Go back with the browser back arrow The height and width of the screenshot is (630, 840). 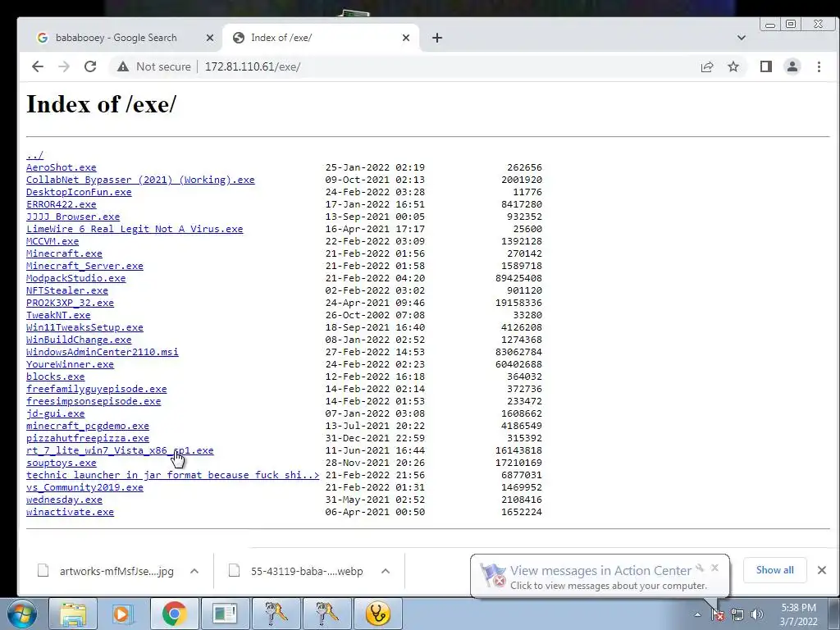pyautogui.click(x=38, y=66)
